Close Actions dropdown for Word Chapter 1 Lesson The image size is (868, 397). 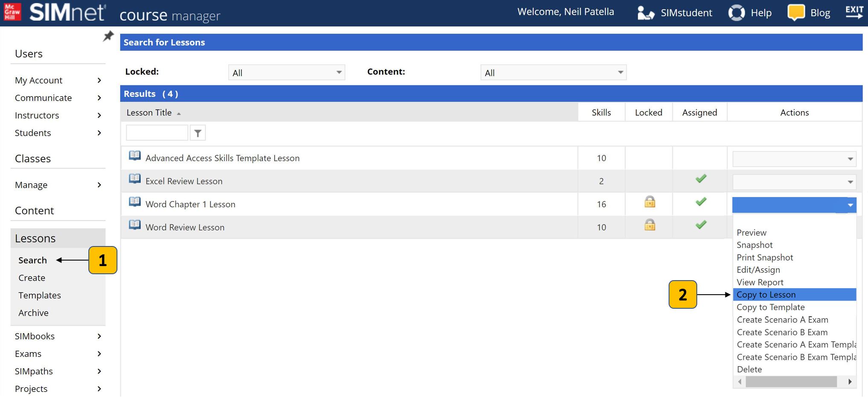tap(794, 205)
